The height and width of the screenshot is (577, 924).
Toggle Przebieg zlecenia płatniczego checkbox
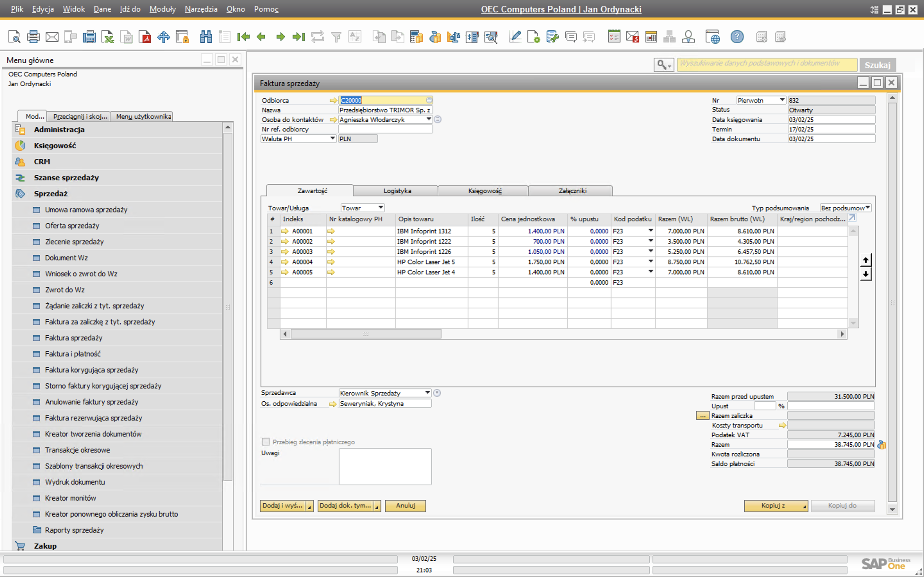pyautogui.click(x=266, y=441)
